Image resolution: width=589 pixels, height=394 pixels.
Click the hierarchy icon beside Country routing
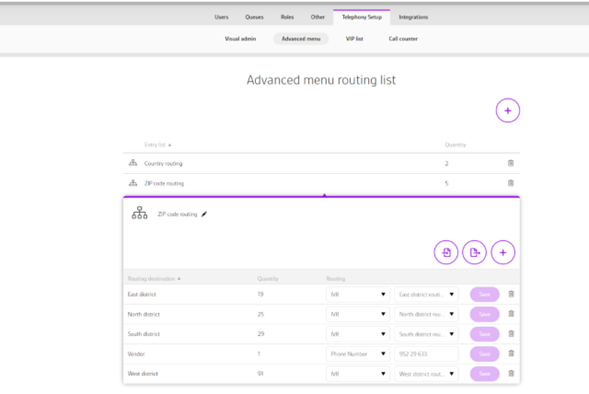click(x=133, y=163)
